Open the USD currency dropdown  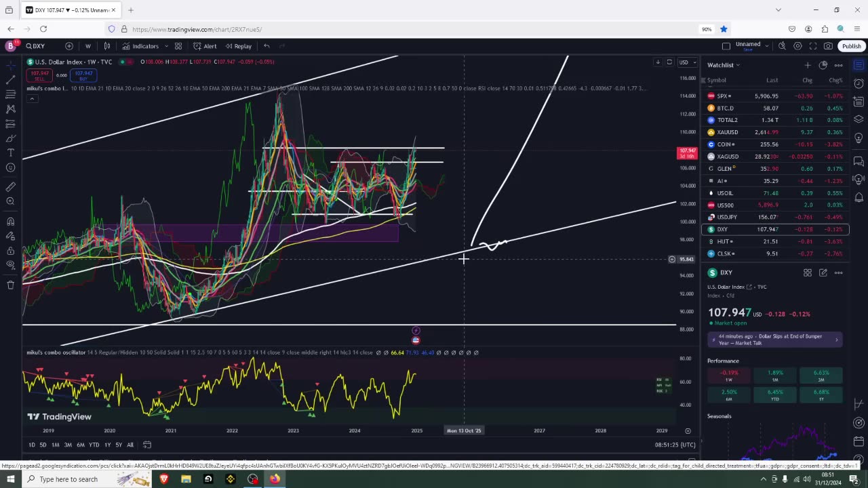point(687,62)
